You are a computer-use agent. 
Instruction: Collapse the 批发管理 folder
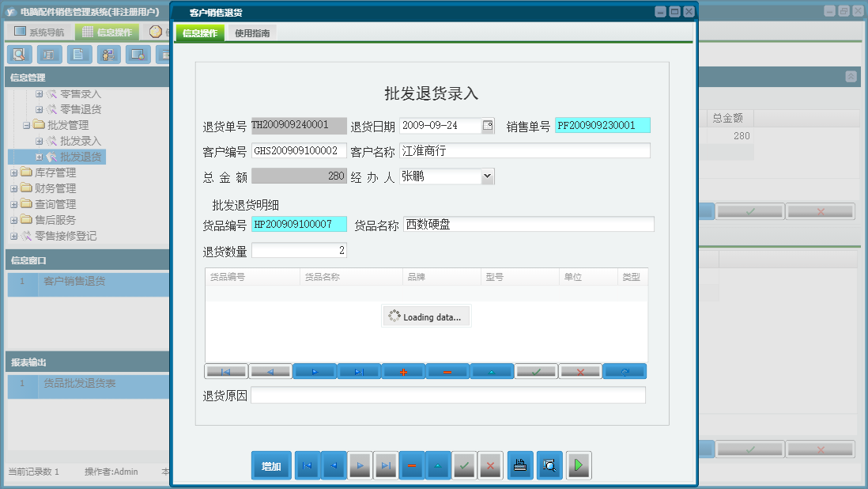tap(27, 125)
